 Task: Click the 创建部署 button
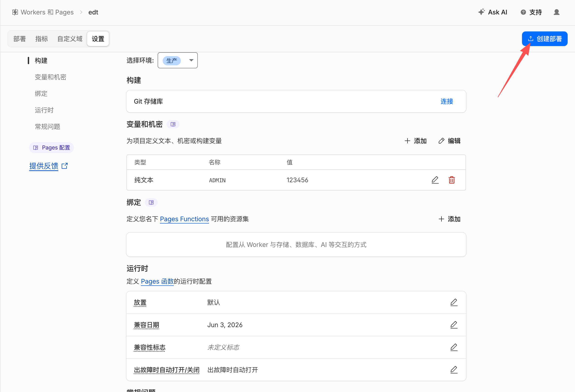544,39
